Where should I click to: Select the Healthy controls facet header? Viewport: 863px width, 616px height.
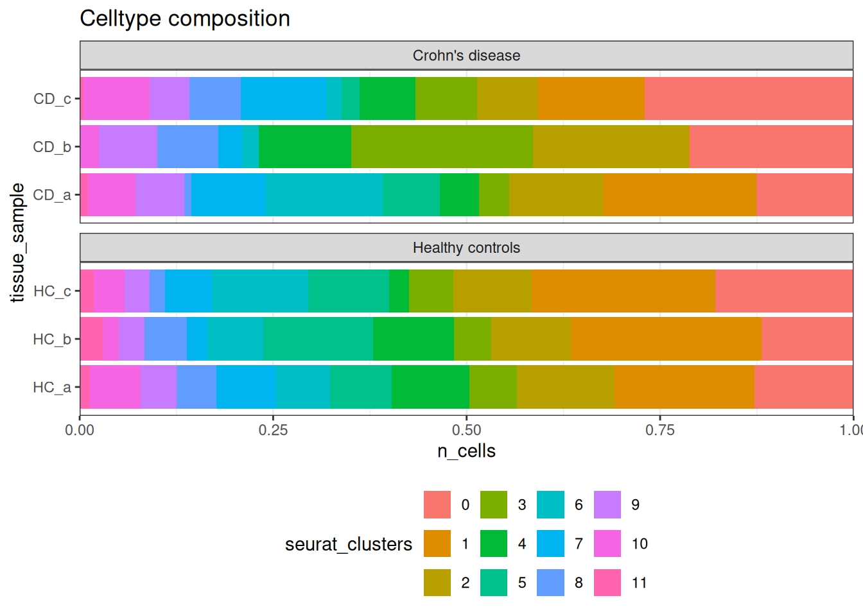click(466, 248)
